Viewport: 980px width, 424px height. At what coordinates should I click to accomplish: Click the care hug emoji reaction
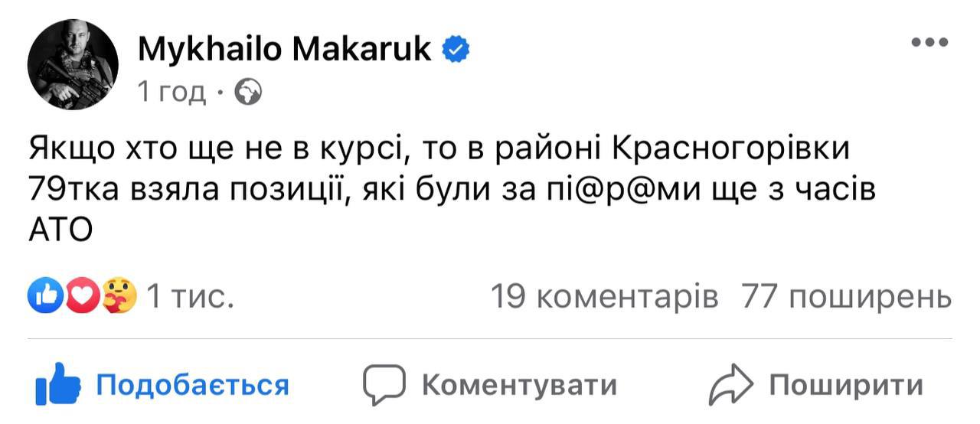119,295
